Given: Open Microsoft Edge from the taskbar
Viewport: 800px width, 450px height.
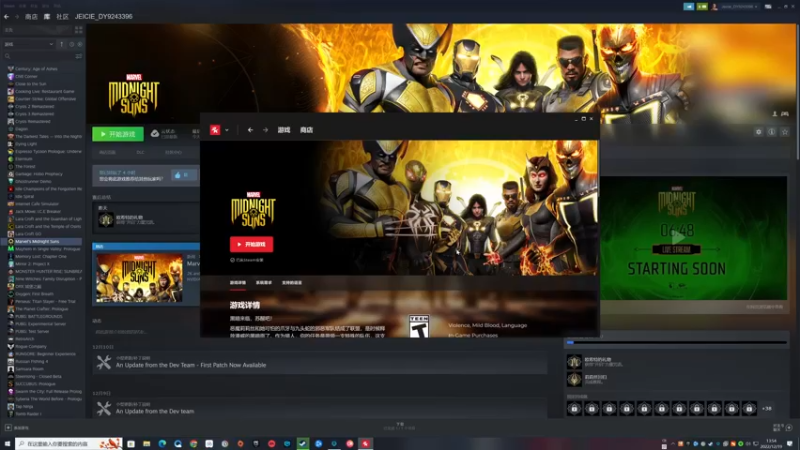Looking at the screenshot, I should click(x=162, y=444).
